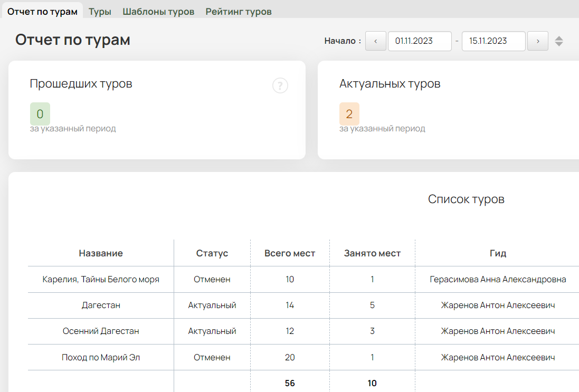Sort by the Статус column header
Screen dimensions: 579x392
point(212,253)
